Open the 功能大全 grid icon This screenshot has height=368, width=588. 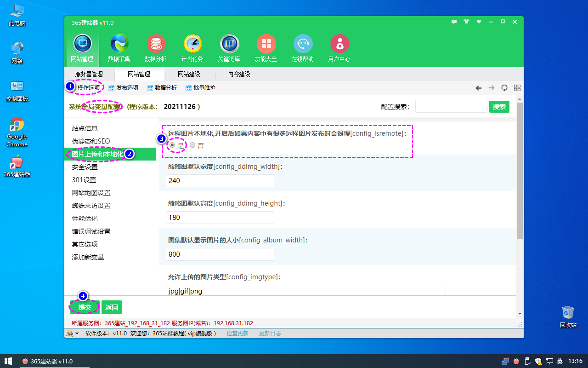266,48
